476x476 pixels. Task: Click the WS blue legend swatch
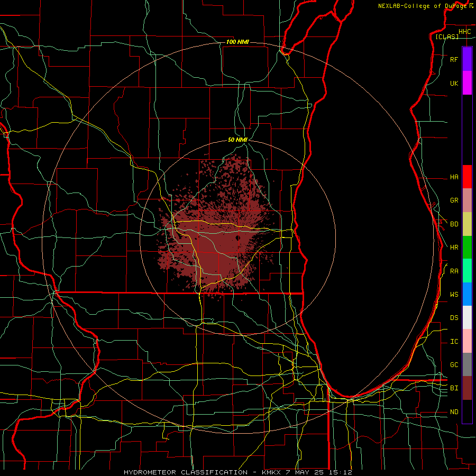tap(467, 294)
